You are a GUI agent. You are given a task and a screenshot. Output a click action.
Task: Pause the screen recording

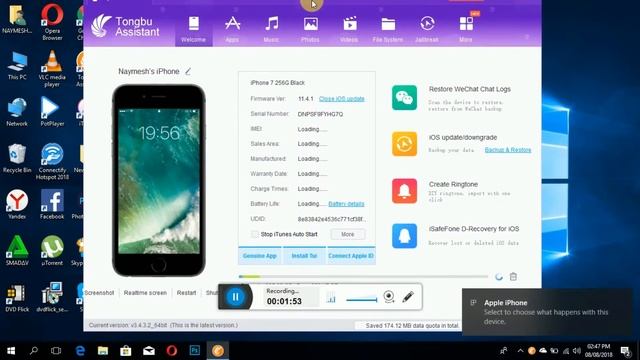pyautogui.click(x=236, y=297)
